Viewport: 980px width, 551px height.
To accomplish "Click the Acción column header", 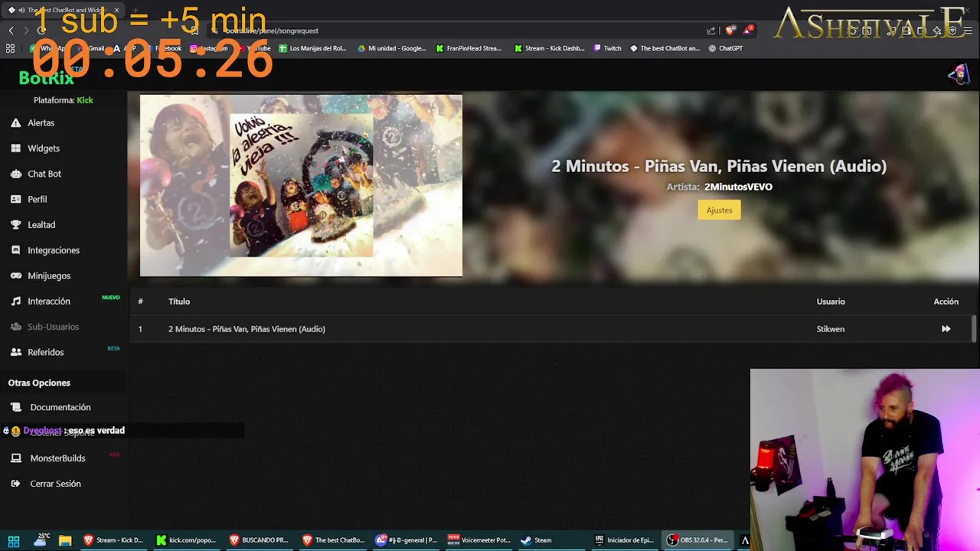I will [x=946, y=302].
